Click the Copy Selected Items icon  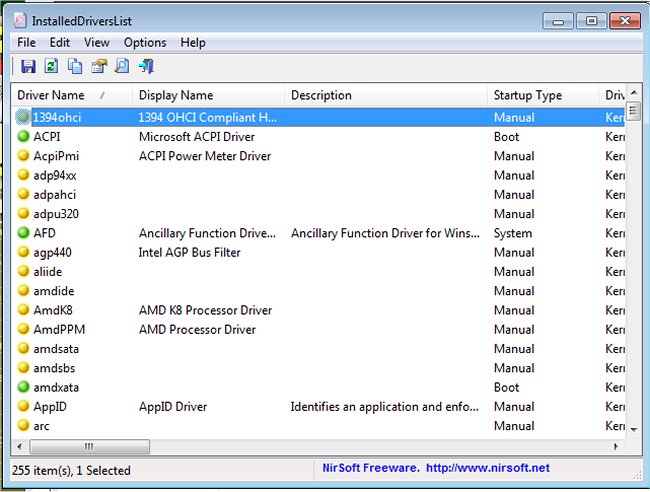(x=75, y=66)
